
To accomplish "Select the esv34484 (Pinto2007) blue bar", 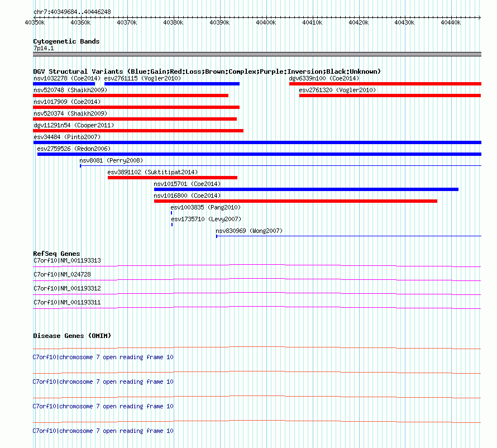I will [257, 142].
